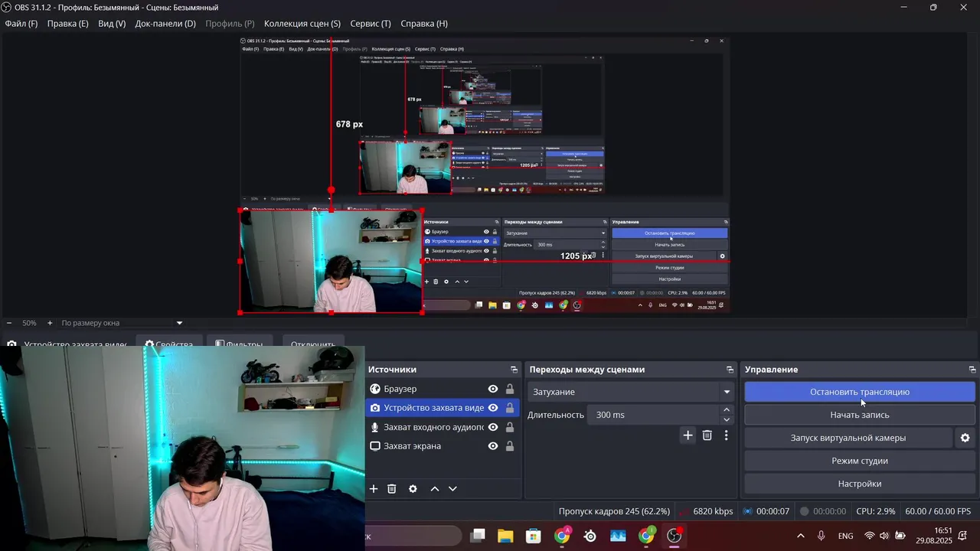
Task: Open the По размеру окна scaling dropdown
Action: click(122, 323)
